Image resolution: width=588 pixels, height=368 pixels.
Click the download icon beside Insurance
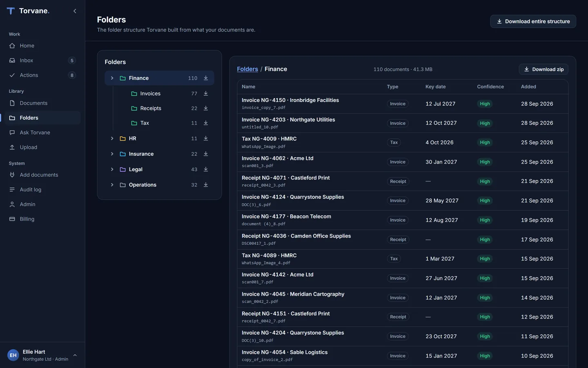coord(206,154)
